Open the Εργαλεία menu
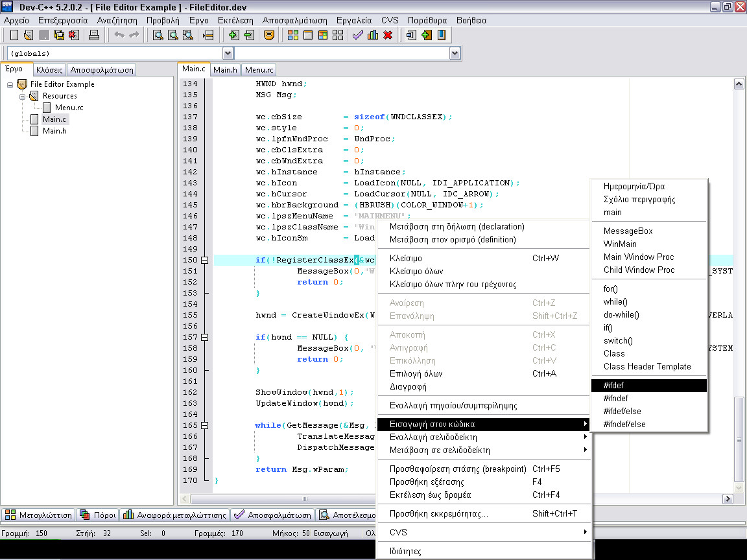The width and height of the screenshot is (747, 560). [354, 21]
